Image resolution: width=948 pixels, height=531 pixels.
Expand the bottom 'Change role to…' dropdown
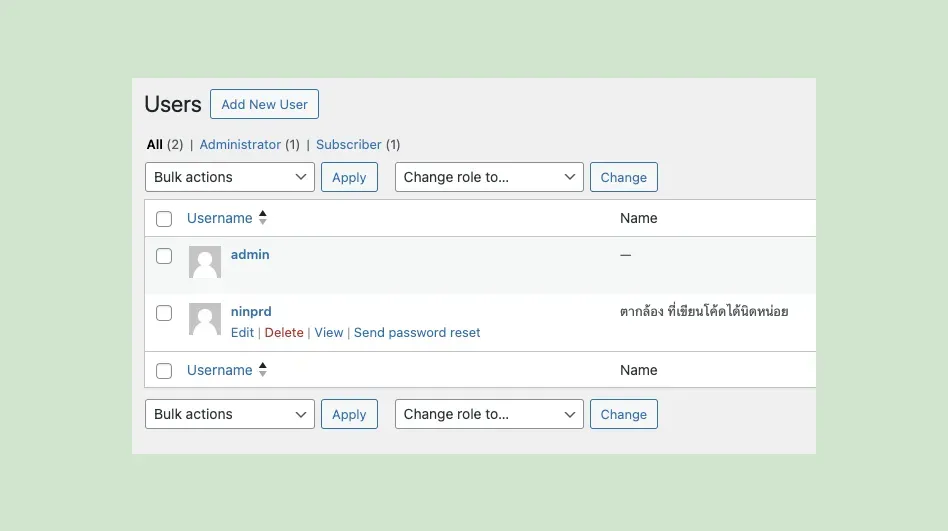[x=489, y=414]
